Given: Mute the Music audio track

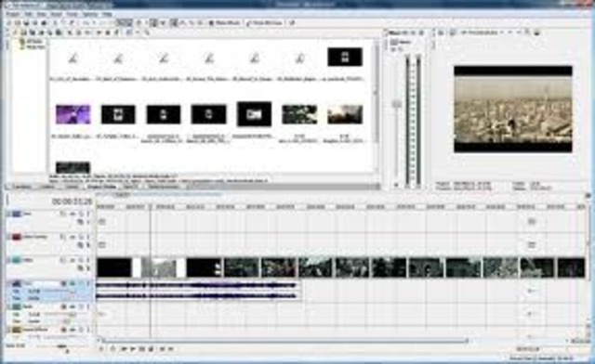Looking at the screenshot, I should (x=81, y=306).
